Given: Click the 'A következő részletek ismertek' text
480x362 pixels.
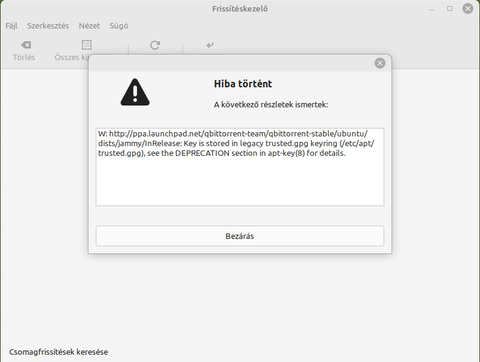Looking at the screenshot, I should click(x=271, y=105).
